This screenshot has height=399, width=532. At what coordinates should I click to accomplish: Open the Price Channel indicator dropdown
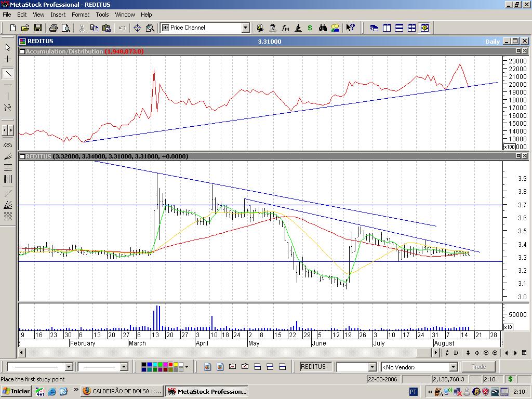pos(246,28)
